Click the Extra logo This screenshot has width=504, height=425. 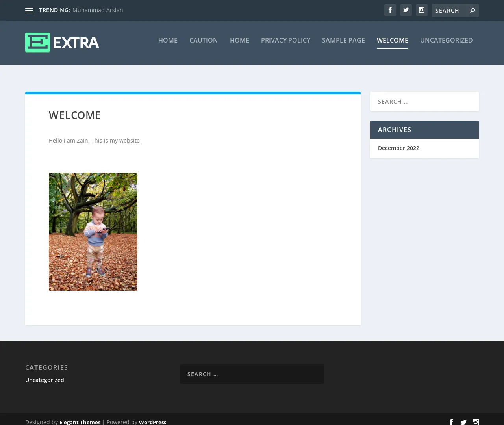pos(62,43)
